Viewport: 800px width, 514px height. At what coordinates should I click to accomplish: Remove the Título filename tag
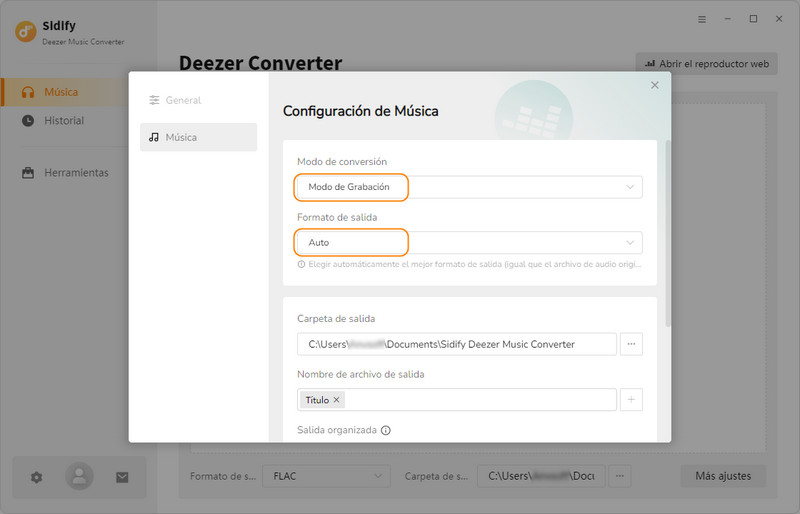point(336,400)
